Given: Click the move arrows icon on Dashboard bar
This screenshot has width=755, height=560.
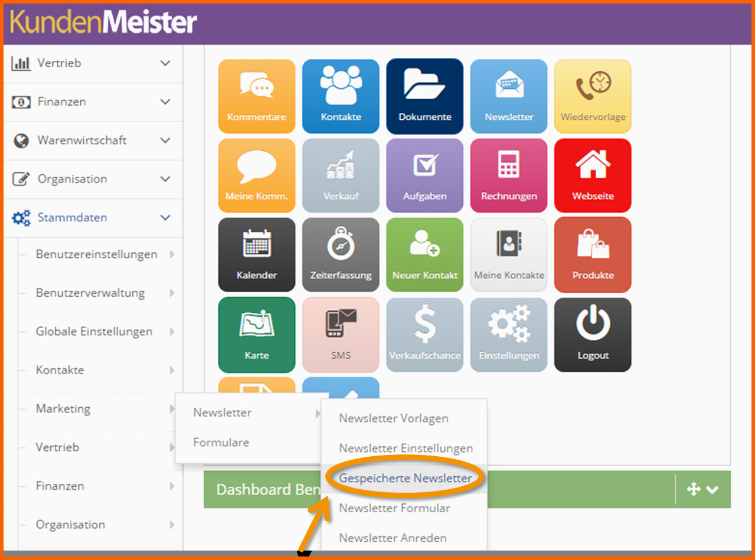Looking at the screenshot, I should pyautogui.click(x=694, y=489).
